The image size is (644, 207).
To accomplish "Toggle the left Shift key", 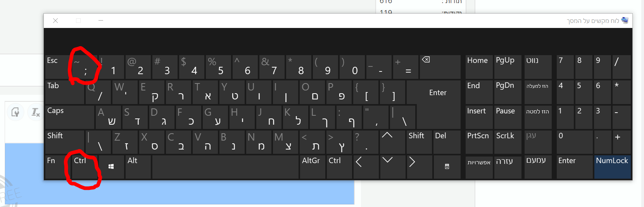I will pyautogui.click(x=64, y=142).
